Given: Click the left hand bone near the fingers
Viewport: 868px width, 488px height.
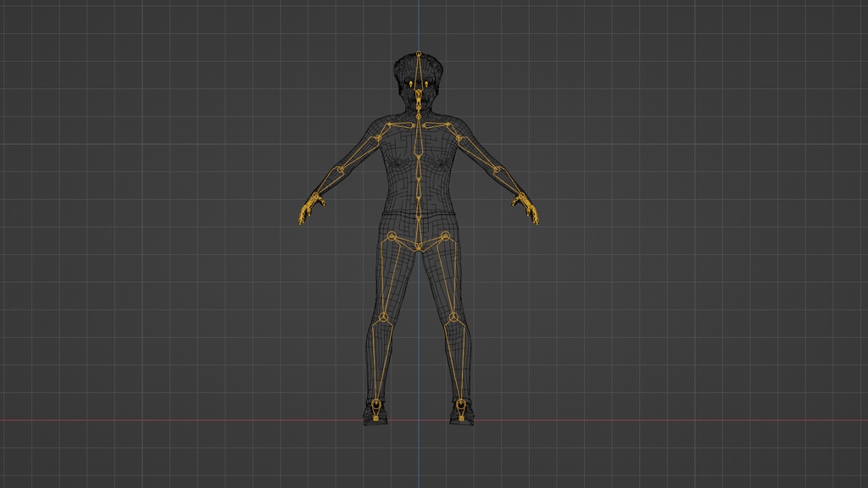Looking at the screenshot, I should [x=312, y=210].
